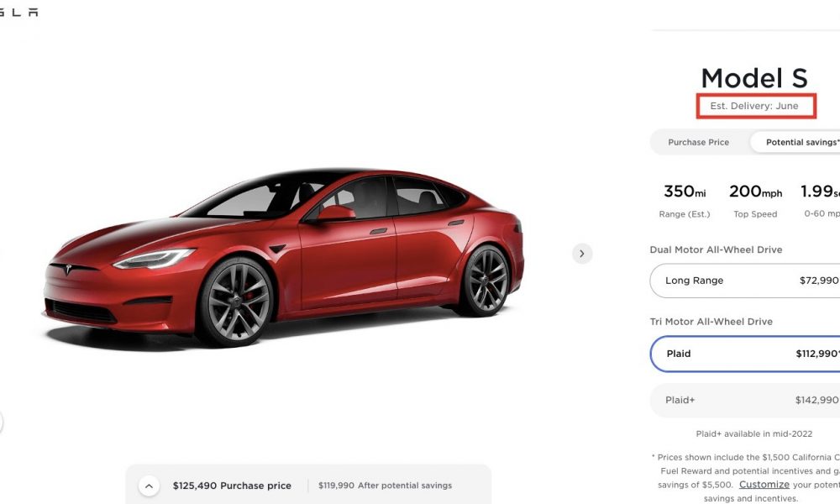
Task: Click the 200mph Top Speed stat
Action: coord(755,201)
